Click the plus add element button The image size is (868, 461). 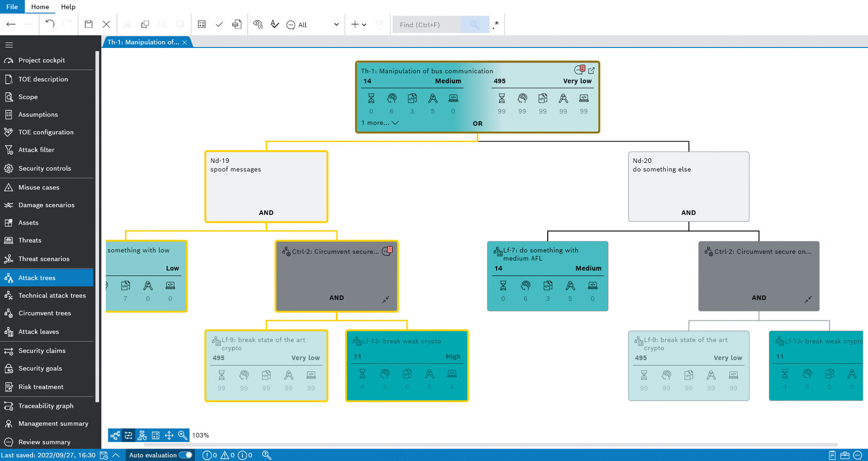pyautogui.click(x=355, y=24)
